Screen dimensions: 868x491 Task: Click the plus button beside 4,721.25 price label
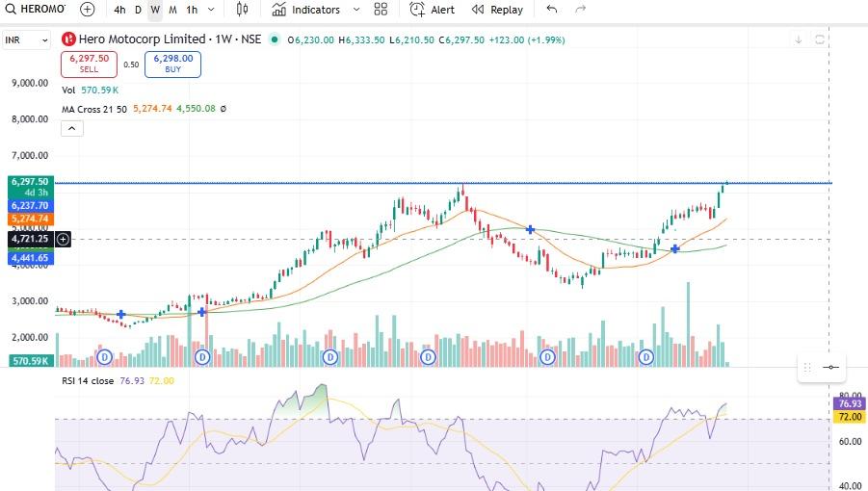[x=64, y=239]
